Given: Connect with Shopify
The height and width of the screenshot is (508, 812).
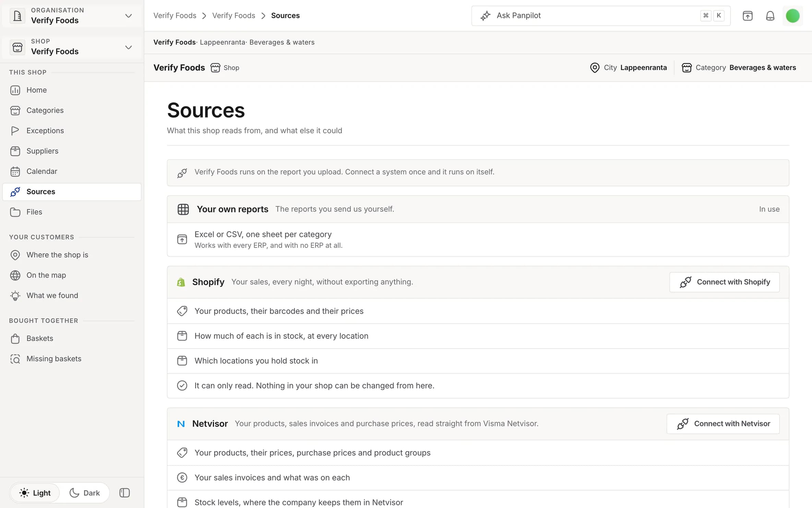Looking at the screenshot, I should (x=724, y=282).
